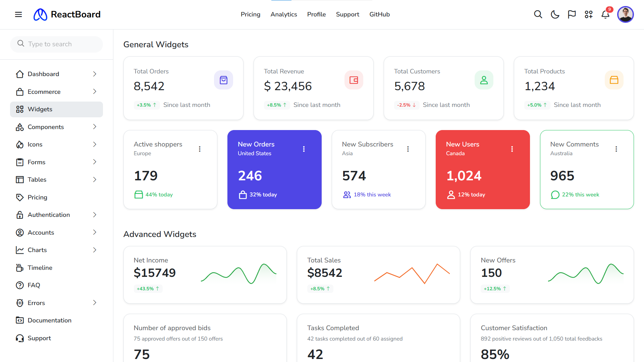Image resolution: width=644 pixels, height=362 pixels.
Task: Switch to the Pricing page in the navbar
Action: [251, 14]
